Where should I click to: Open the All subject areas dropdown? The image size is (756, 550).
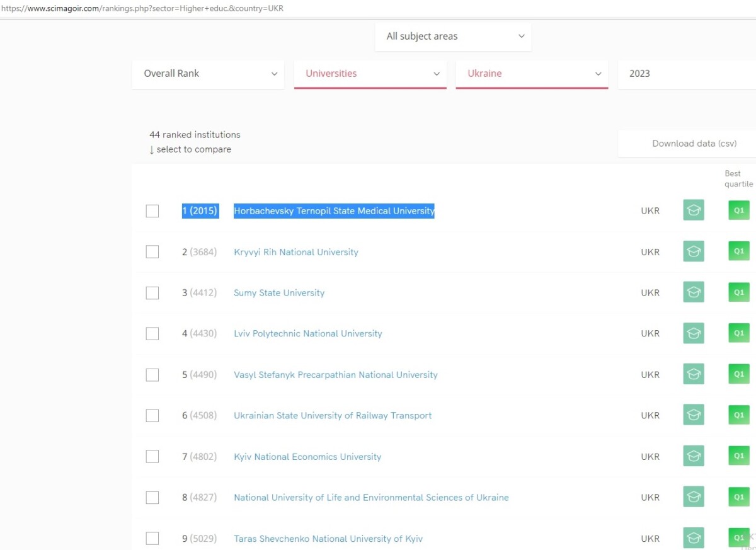(x=454, y=37)
